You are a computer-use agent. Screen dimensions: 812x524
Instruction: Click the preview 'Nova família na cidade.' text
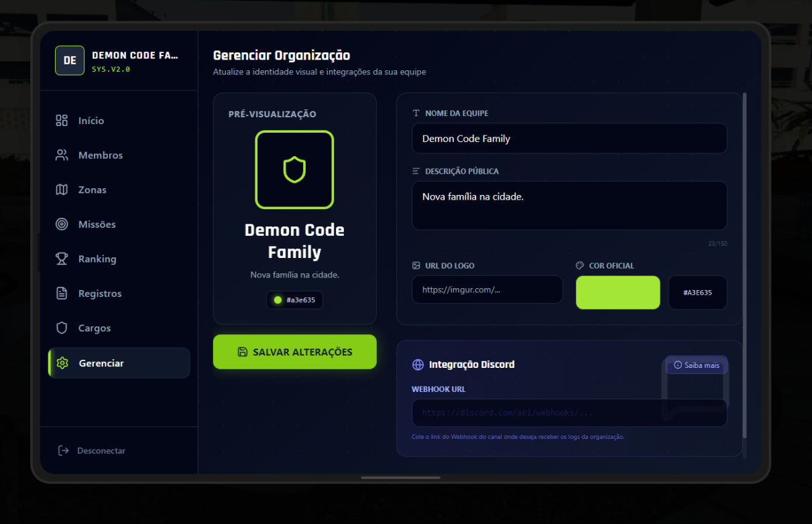(294, 275)
